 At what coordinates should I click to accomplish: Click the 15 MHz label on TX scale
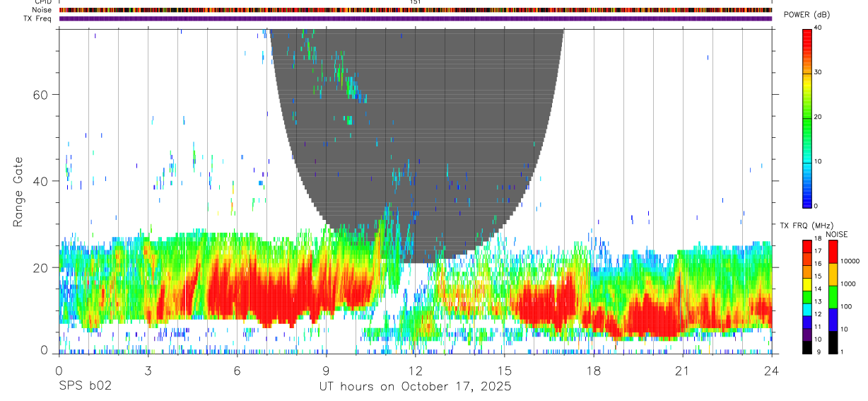818,277
